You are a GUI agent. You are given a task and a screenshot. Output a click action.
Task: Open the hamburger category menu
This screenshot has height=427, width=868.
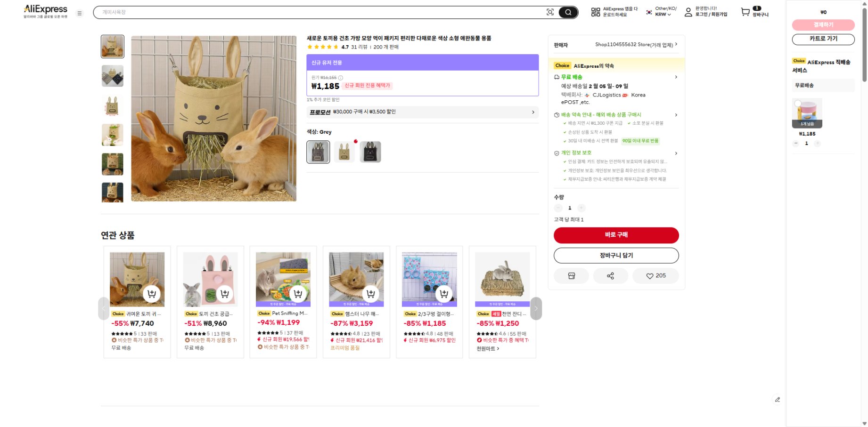80,13
